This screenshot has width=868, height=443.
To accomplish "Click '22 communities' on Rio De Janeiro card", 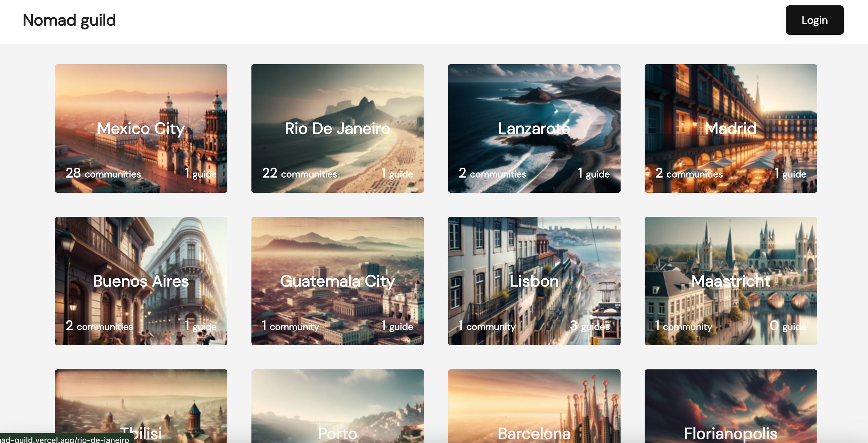I will click(300, 173).
